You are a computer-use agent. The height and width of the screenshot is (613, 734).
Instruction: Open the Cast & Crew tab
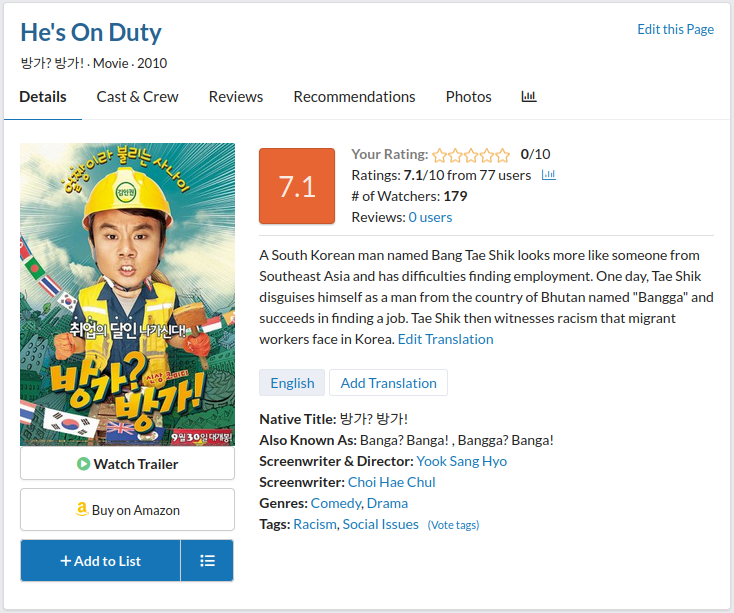click(137, 97)
